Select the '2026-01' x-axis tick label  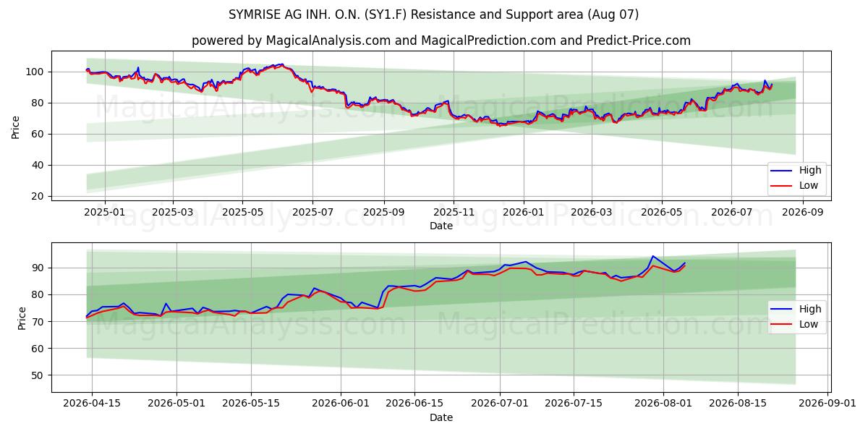click(x=523, y=212)
